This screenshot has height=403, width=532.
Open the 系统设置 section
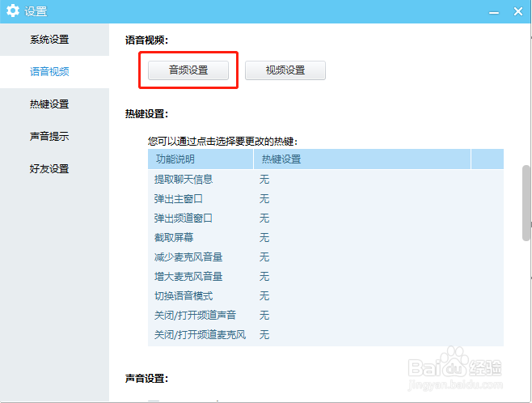(x=54, y=40)
